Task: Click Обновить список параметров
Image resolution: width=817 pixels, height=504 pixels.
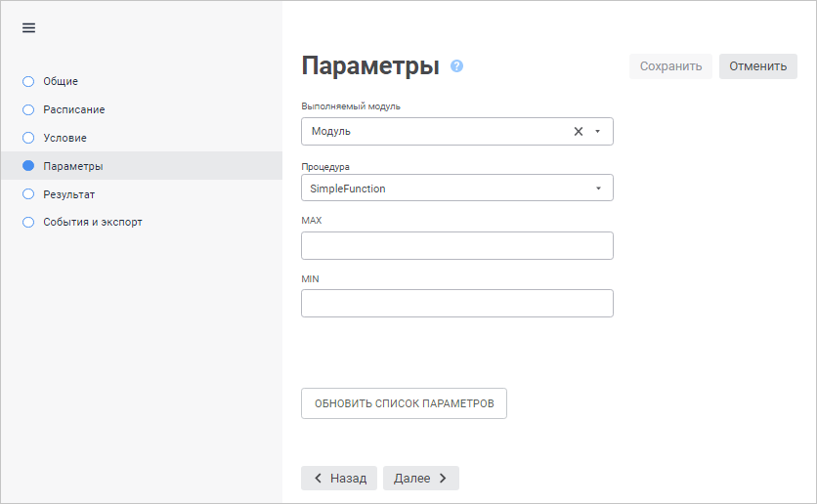Action: tap(404, 403)
